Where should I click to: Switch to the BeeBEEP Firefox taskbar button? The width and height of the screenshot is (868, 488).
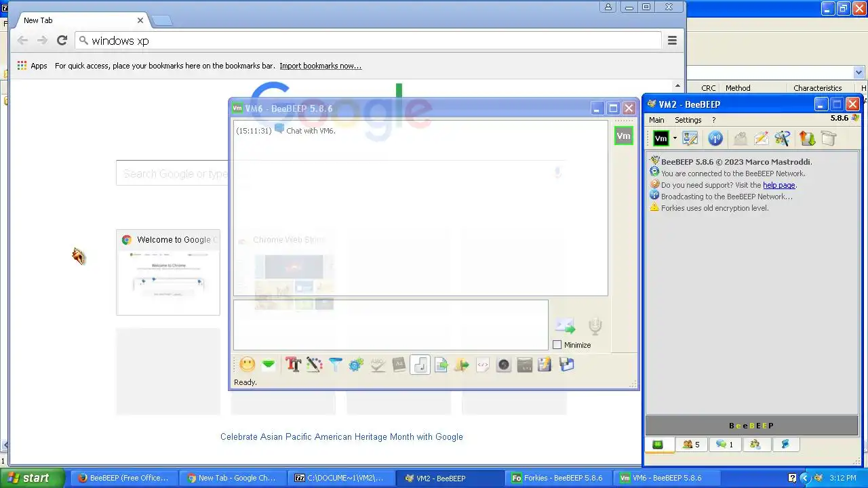pyautogui.click(x=123, y=478)
